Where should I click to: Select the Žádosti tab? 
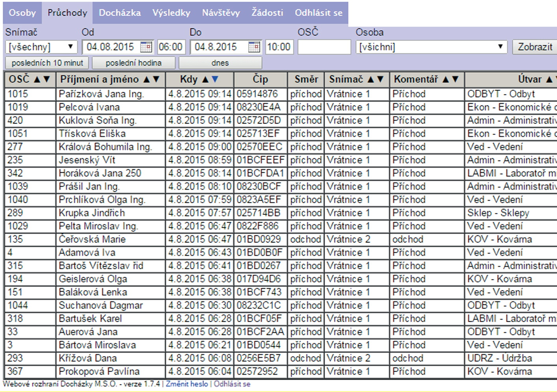pyautogui.click(x=267, y=13)
